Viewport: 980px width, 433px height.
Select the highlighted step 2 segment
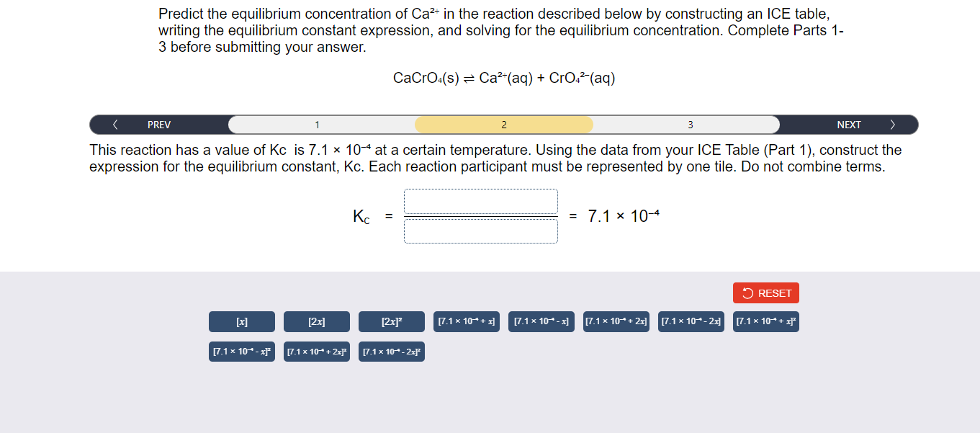503,124
